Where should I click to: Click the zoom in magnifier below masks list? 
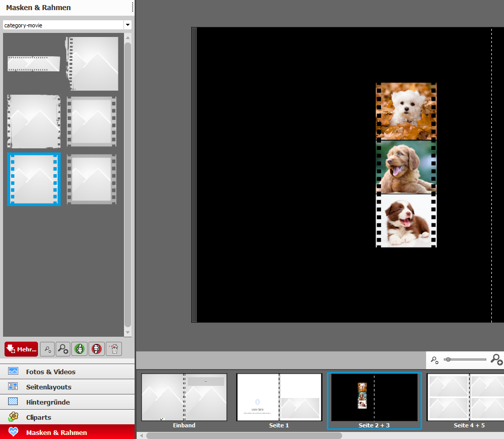(63, 349)
